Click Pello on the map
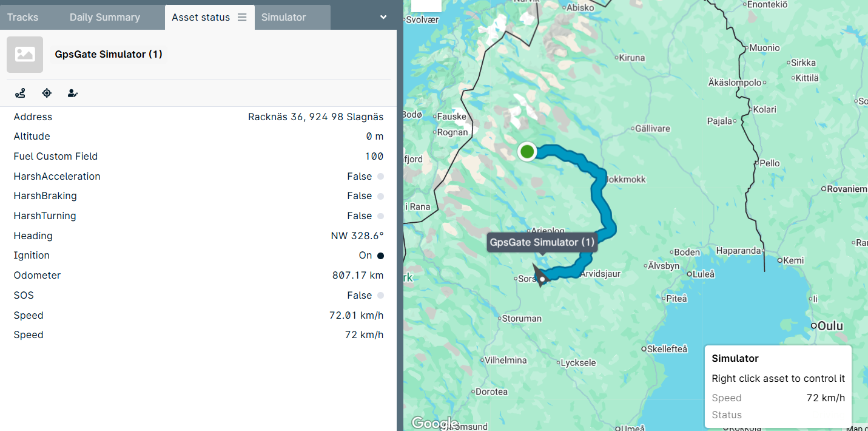 point(770,163)
